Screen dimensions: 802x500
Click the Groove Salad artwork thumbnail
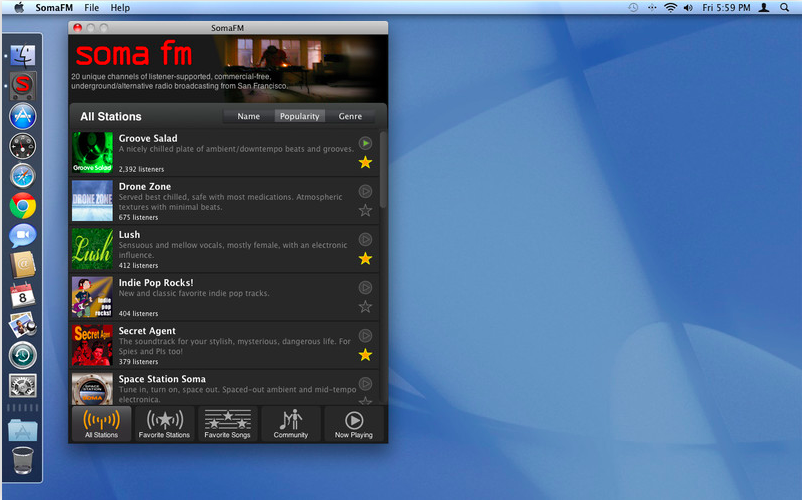tap(93, 152)
